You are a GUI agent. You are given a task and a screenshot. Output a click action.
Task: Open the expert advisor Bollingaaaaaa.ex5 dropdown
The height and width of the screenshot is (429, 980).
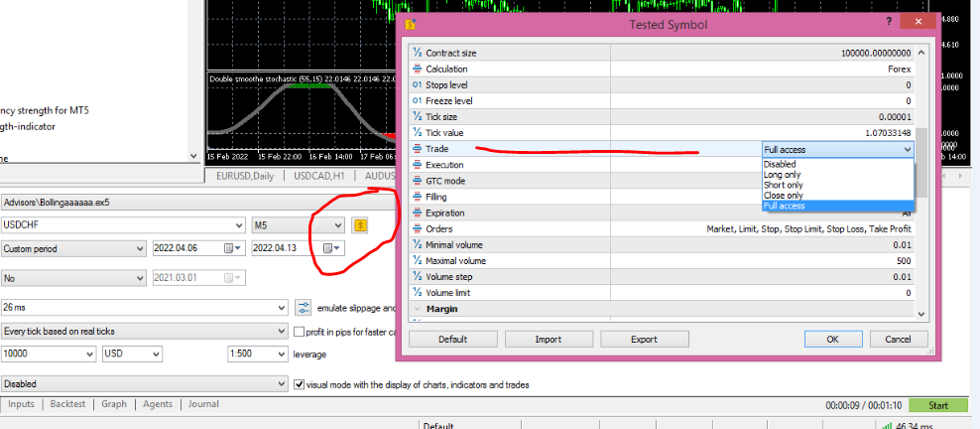click(198, 202)
